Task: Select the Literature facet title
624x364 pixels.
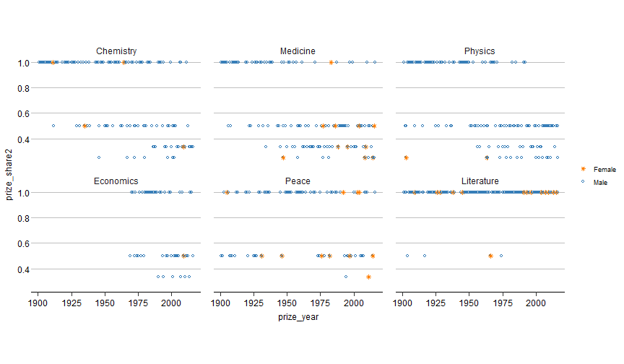Action: click(480, 181)
